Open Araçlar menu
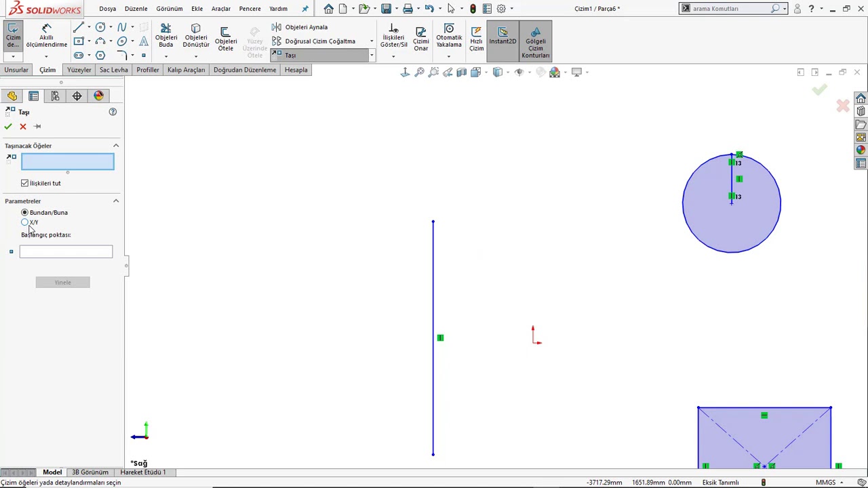This screenshot has height=488, width=868. (220, 9)
